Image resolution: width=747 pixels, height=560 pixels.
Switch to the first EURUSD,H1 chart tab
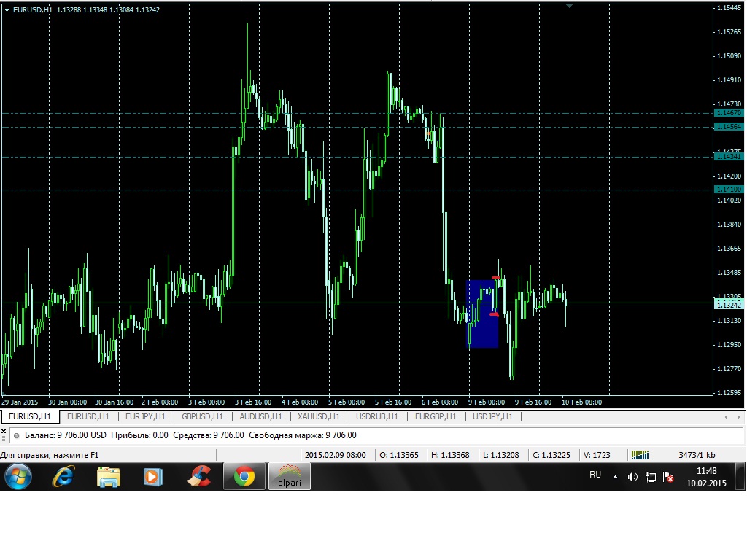[30, 416]
